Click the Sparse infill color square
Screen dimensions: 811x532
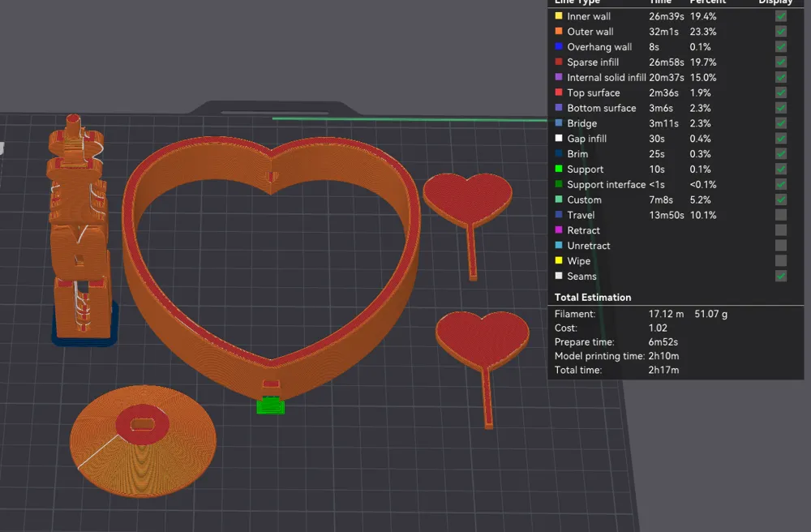point(559,62)
